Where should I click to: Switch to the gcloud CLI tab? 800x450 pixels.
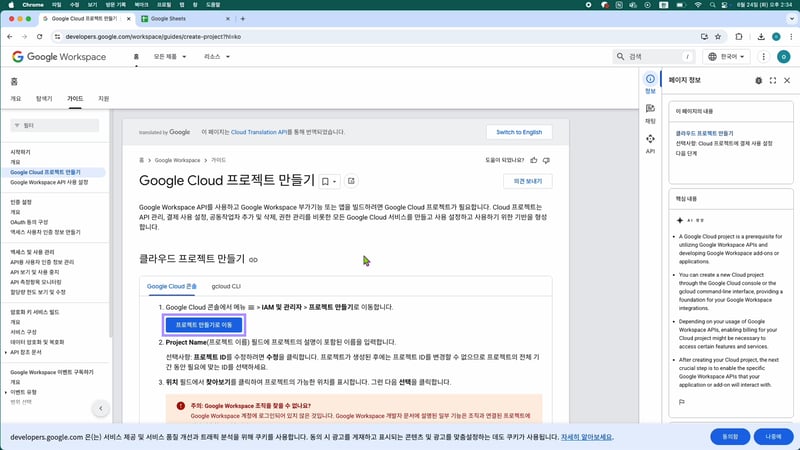pos(226,287)
